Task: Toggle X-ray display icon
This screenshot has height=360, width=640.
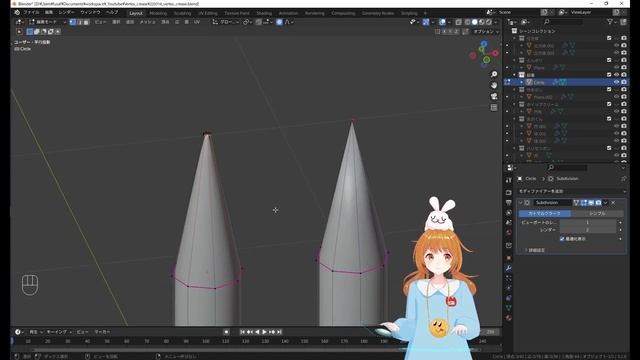Action: point(459,22)
